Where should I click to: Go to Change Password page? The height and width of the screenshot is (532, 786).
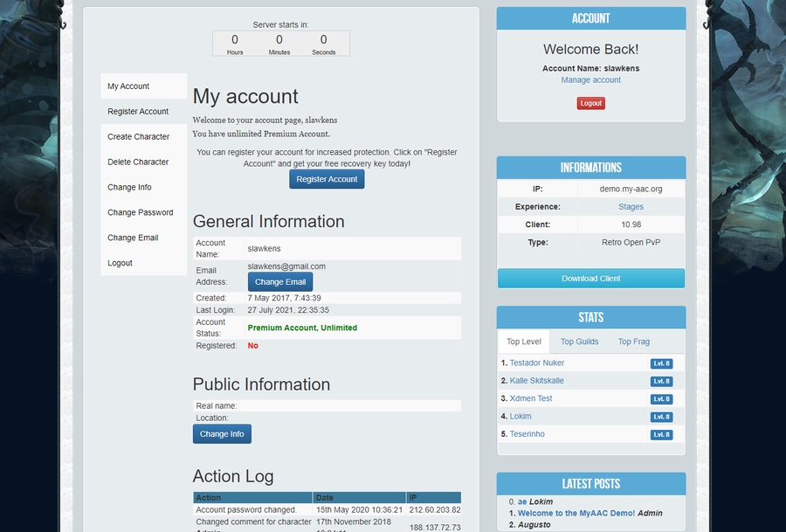pyautogui.click(x=140, y=213)
